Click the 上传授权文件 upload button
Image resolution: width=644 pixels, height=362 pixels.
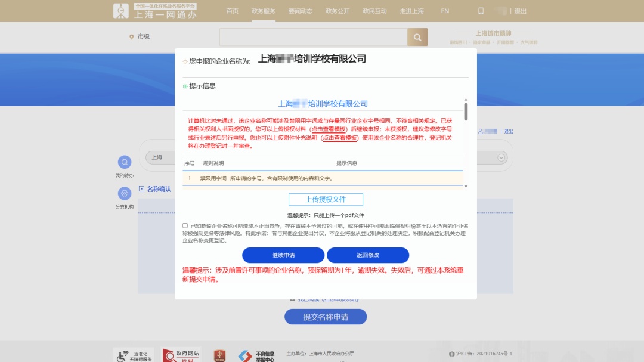(x=326, y=199)
